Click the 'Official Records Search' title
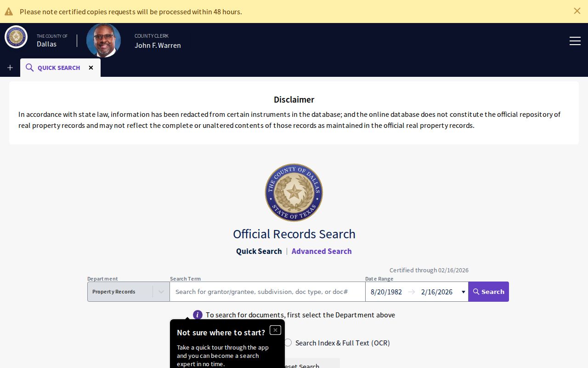The height and width of the screenshot is (368, 588). click(294, 234)
